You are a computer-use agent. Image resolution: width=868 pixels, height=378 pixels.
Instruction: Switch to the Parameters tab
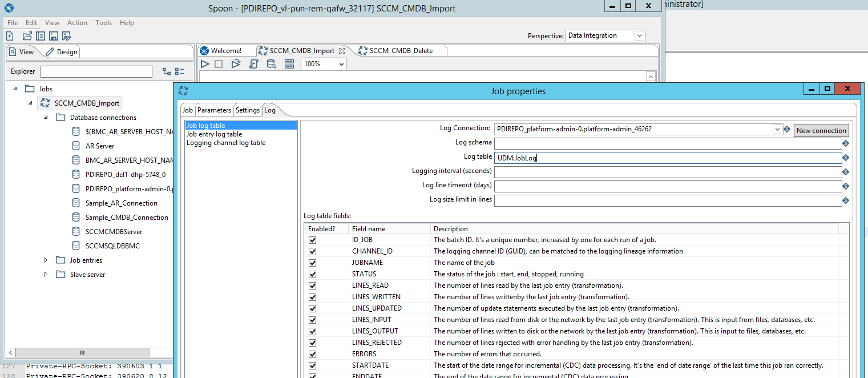pos(214,110)
